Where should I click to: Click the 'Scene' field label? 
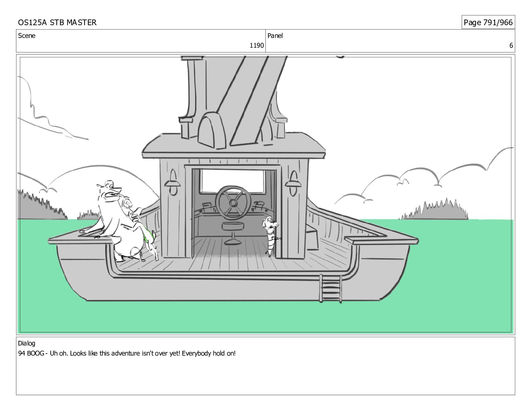coord(27,36)
